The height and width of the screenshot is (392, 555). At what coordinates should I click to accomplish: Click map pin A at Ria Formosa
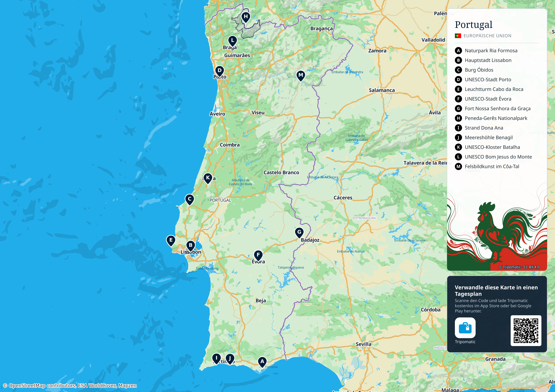[x=262, y=362]
